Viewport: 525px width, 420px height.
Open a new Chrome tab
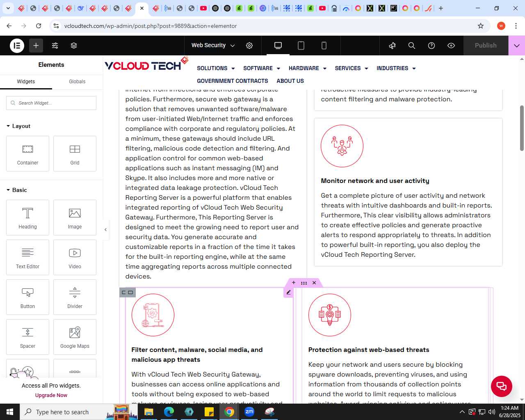(x=441, y=8)
